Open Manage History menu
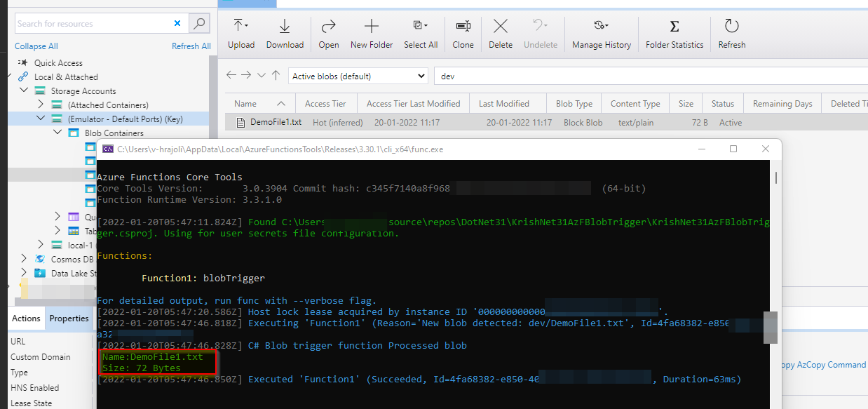The height and width of the screenshot is (409, 868). tap(602, 34)
